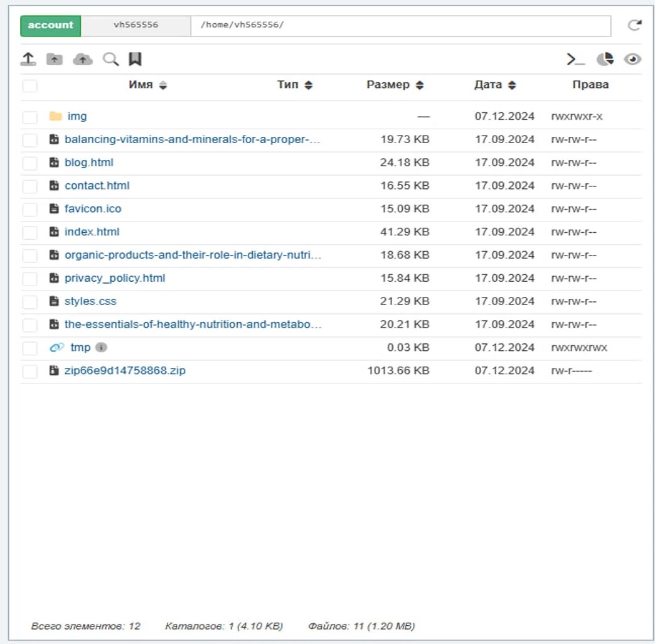Toggle hidden files eye icon

pyautogui.click(x=632, y=59)
